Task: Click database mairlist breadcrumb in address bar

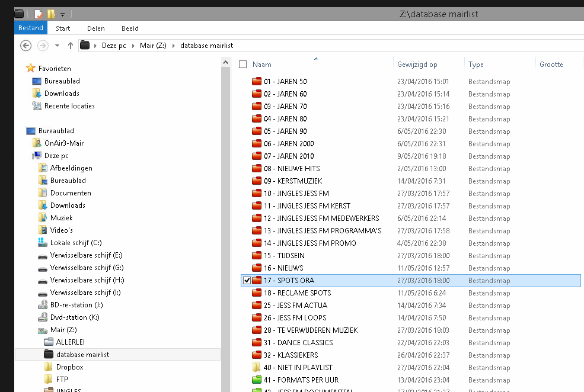Action: (x=207, y=46)
